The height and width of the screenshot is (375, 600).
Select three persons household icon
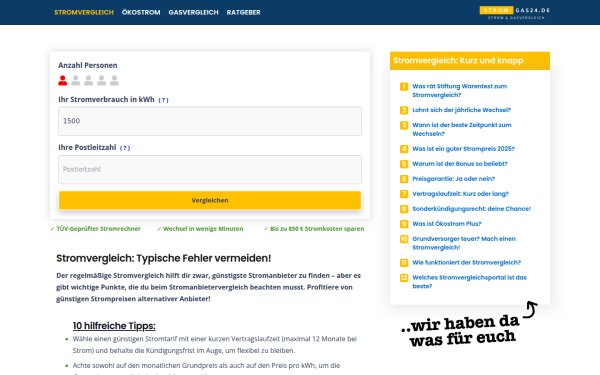88,80
